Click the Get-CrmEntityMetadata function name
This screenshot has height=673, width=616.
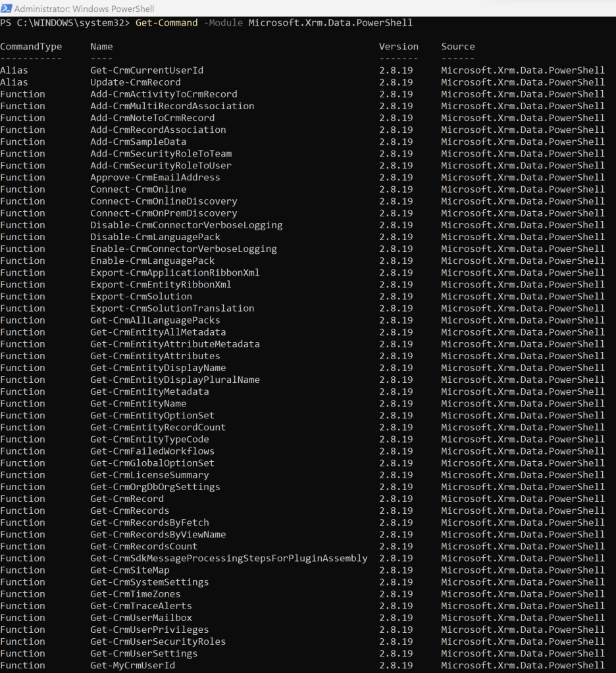pyautogui.click(x=149, y=391)
